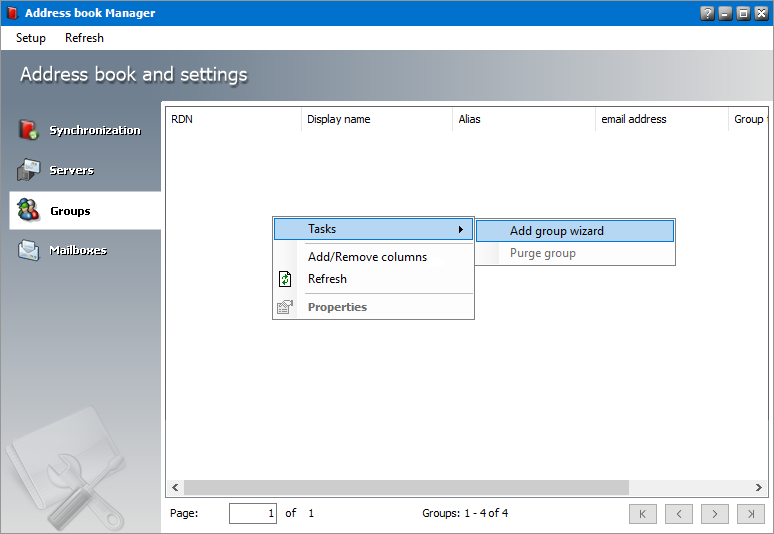
Task: Click the green Refresh icon in context menu
Action: [x=285, y=279]
